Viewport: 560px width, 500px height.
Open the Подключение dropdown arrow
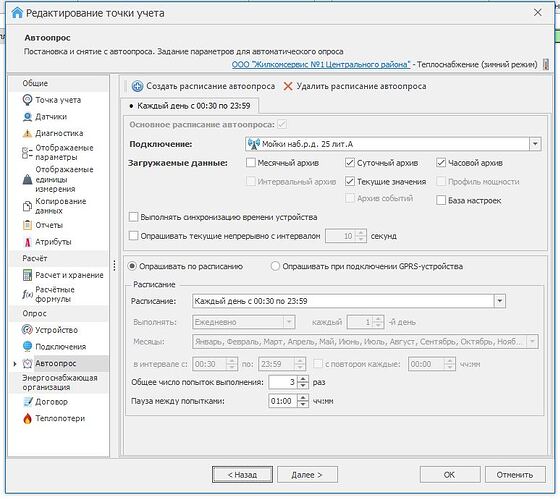coord(535,144)
